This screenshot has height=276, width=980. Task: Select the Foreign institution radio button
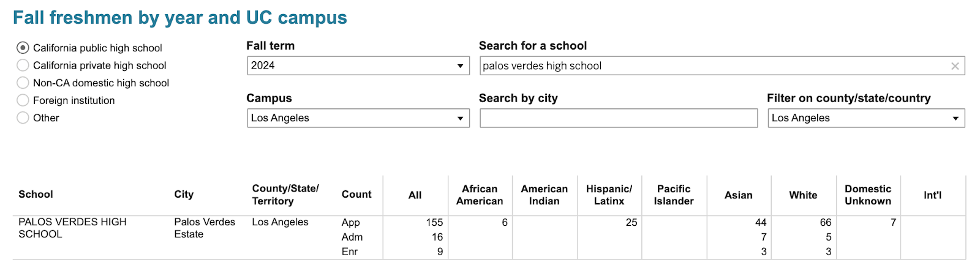[x=23, y=100]
